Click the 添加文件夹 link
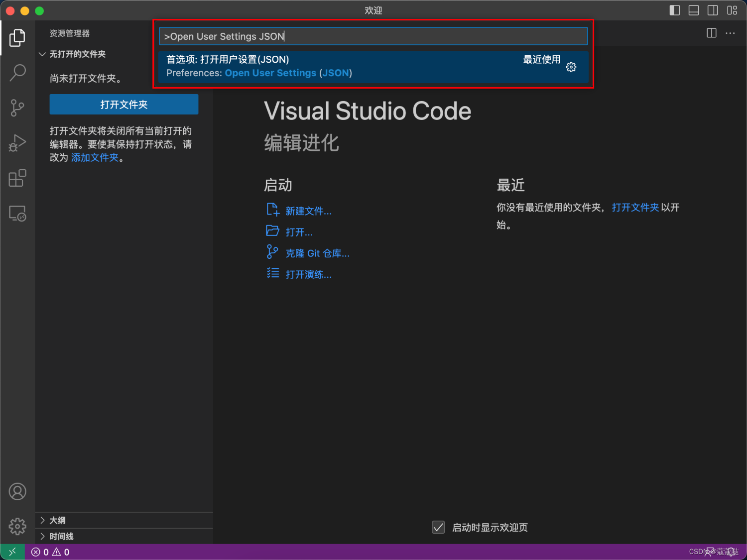This screenshot has width=747, height=560. pyautogui.click(x=95, y=157)
